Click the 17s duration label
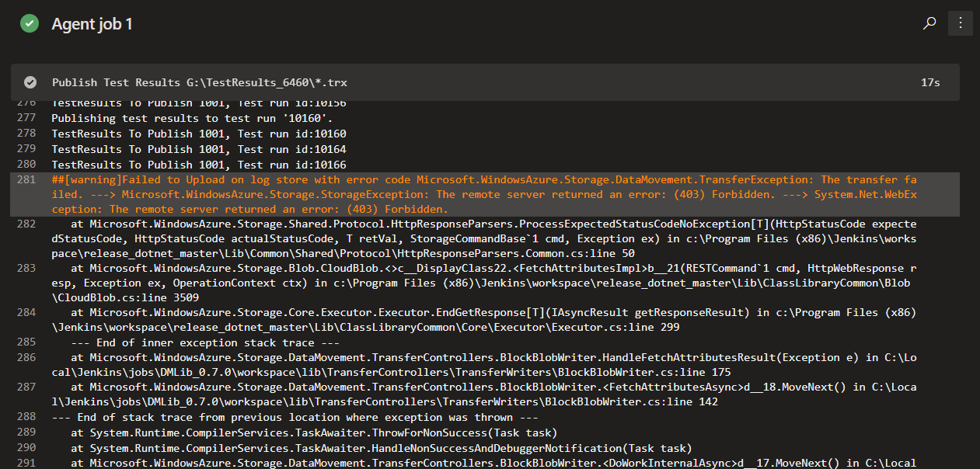980x469 pixels. click(x=929, y=82)
